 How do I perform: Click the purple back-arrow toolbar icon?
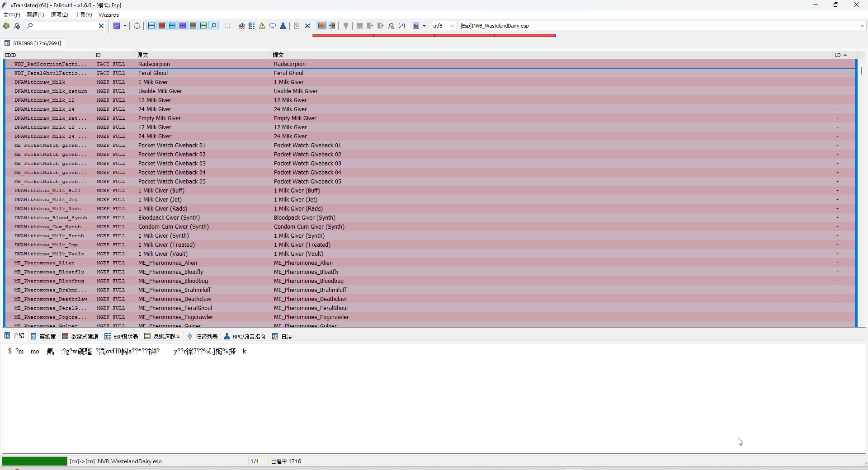(x=117, y=26)
